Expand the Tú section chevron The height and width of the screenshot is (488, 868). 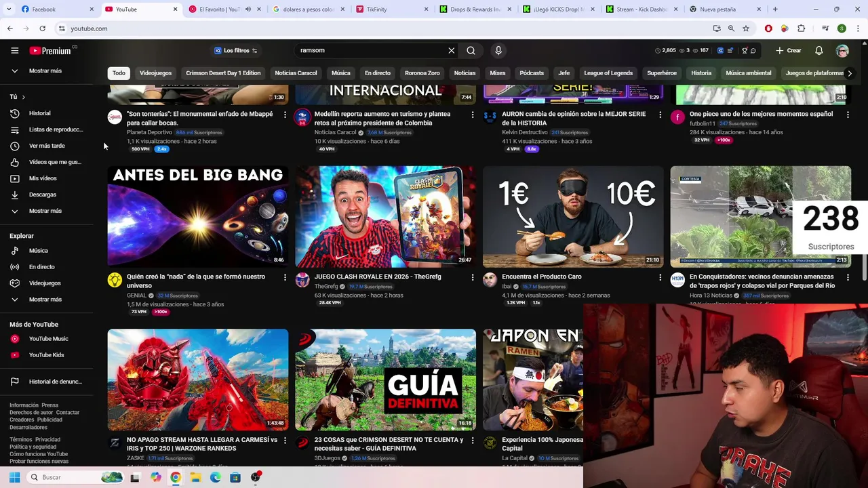[x=23, y=97]
